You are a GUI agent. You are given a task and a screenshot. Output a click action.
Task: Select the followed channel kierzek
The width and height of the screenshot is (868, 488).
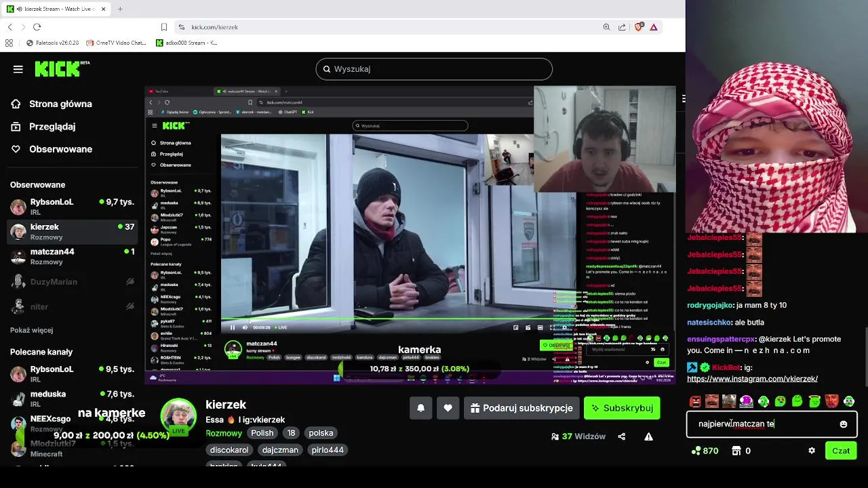(x=71, y=231)
